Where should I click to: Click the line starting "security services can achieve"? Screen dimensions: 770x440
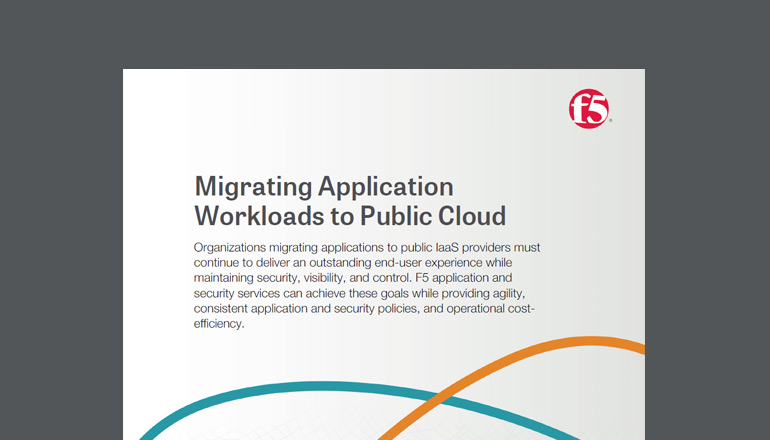click(x=359, y=294)
